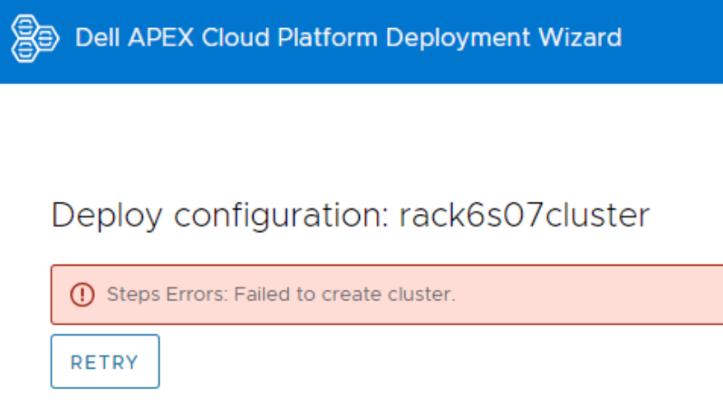Click the word "Wizard" in the header
The height and width of the screenshot is (414, 723).
point(585,39)
